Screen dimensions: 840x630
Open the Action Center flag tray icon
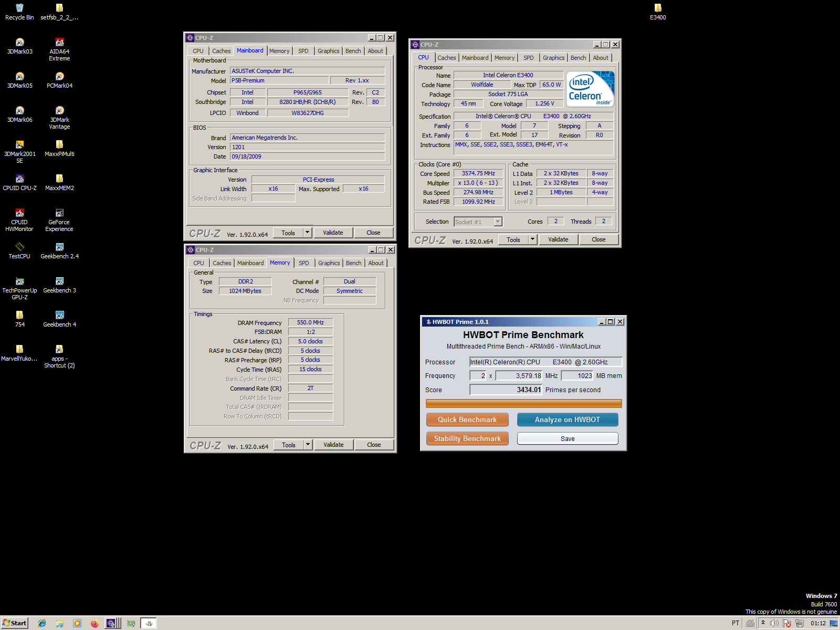(x=787, y=623)
